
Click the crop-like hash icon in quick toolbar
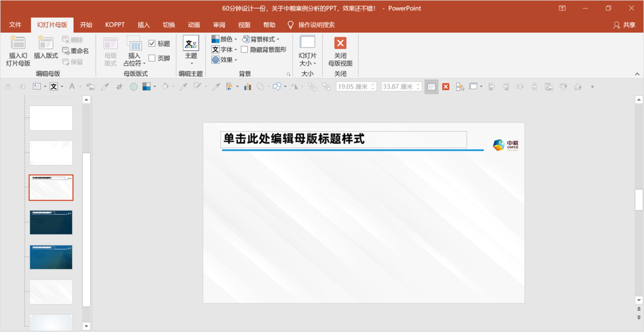(119, 87)
